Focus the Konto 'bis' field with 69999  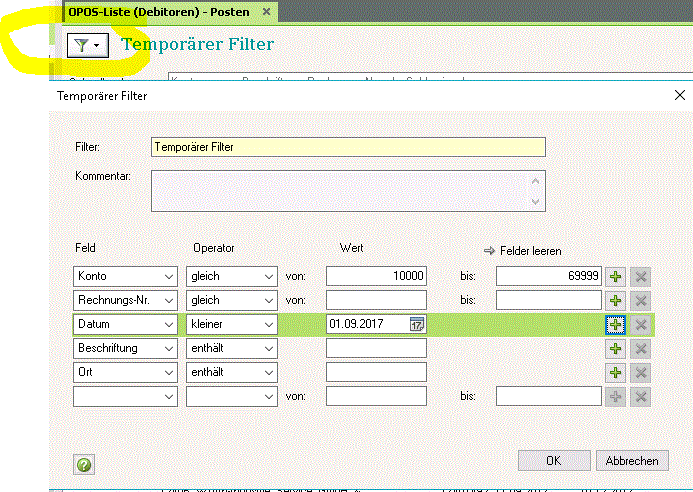[548, 276]
